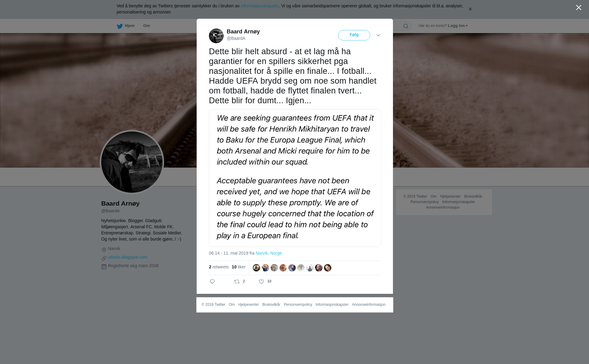Screen dimensions: 589x364
Task: Visit utboks.blogspot.com profile link
Action: point(128,257)
